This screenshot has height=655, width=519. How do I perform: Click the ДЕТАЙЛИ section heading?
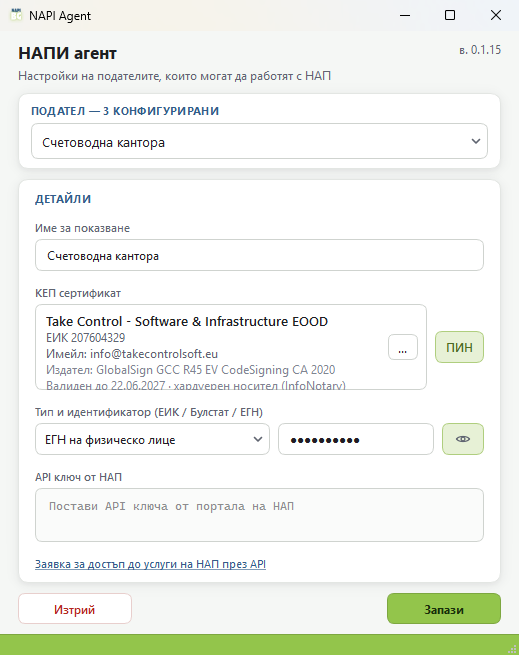pos(63,199)
